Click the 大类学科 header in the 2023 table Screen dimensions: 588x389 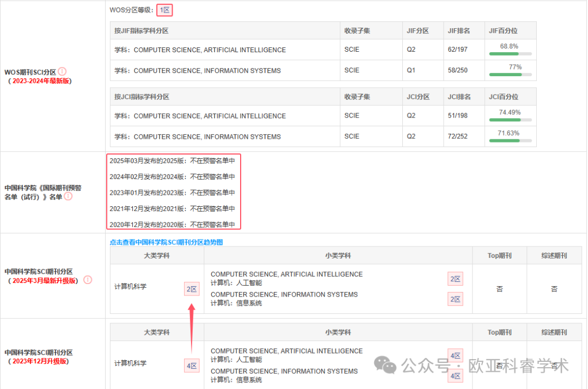157,332
